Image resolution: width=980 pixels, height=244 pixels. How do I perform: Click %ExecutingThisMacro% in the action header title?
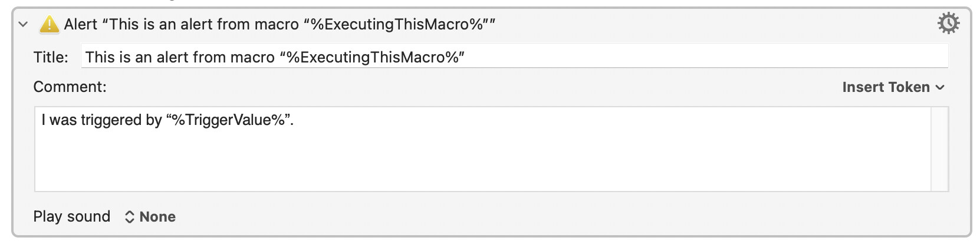point(397,25)
